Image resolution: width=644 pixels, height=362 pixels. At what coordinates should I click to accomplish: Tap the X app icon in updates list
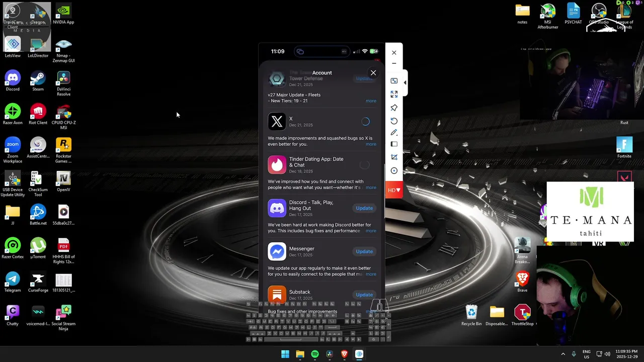coord(277,121)
